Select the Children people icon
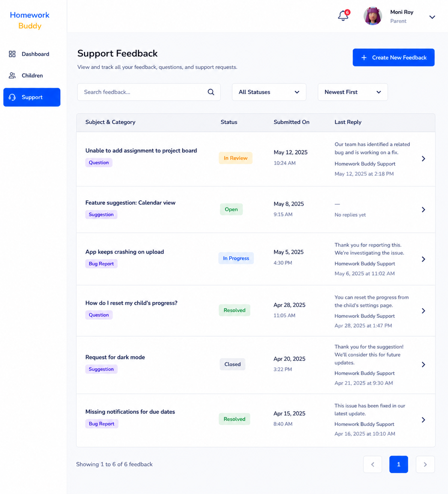Screen dimensions: 448x494 [x=12, y=75]
